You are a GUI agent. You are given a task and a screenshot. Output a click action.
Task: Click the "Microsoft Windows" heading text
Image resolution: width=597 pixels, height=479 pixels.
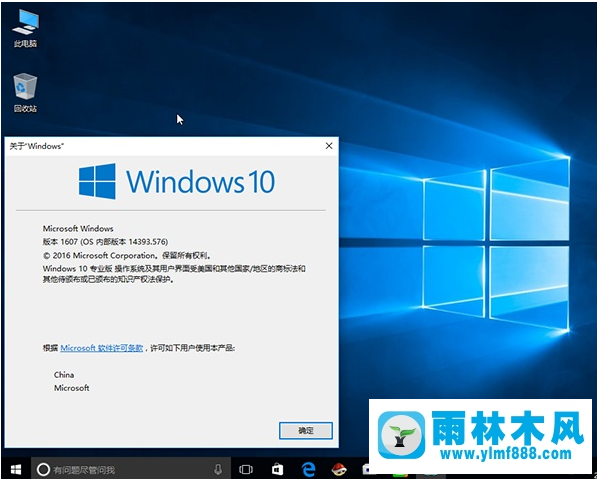tap(78, 228)
